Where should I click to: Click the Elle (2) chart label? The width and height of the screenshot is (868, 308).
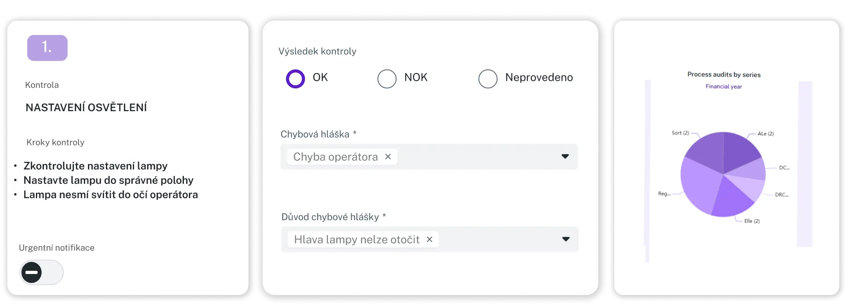pos(752,221)
